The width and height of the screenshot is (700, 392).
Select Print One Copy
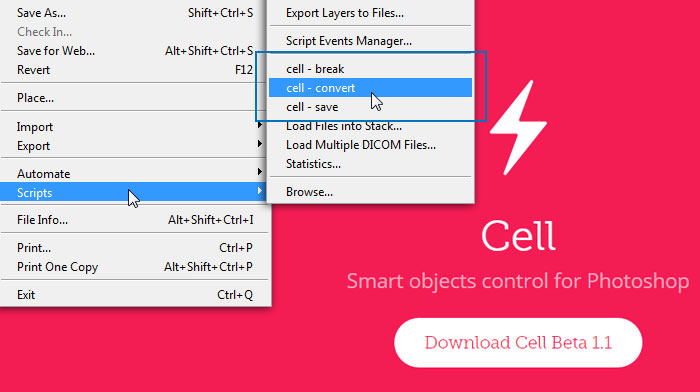[x=134, y=267]
